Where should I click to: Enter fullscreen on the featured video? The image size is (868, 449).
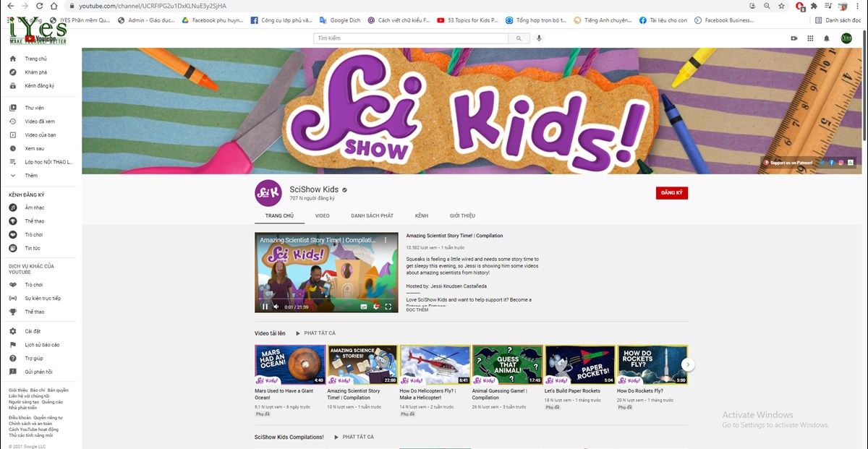388,307
